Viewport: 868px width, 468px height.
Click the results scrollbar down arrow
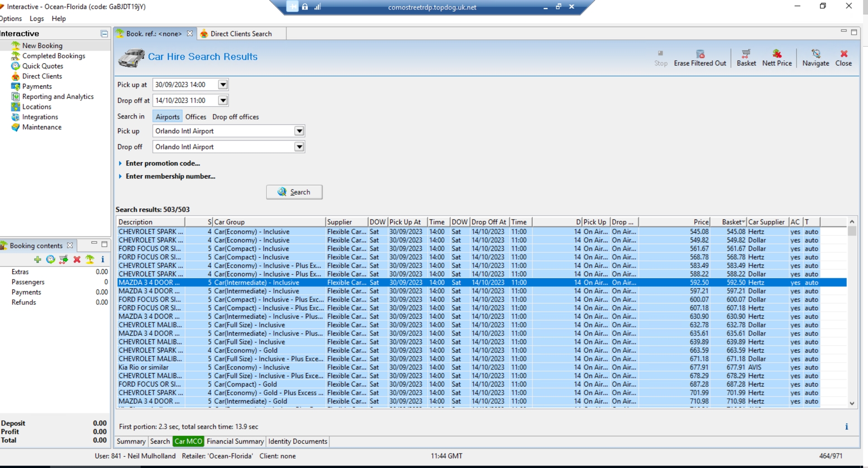[x=852, y=403]
